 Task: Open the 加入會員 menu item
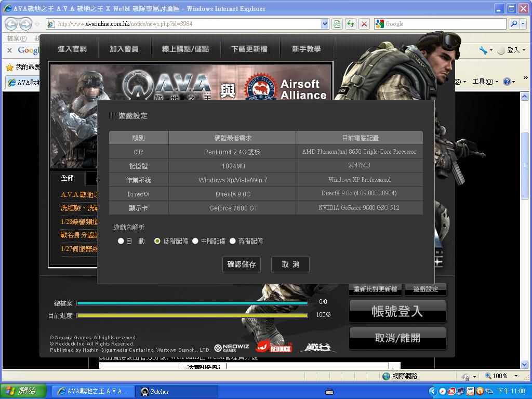click(x=124, y=49)
